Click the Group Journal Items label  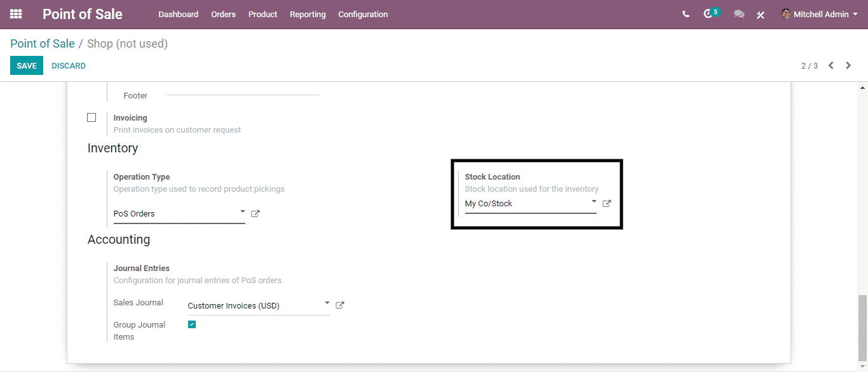click(x=139, y=331)
